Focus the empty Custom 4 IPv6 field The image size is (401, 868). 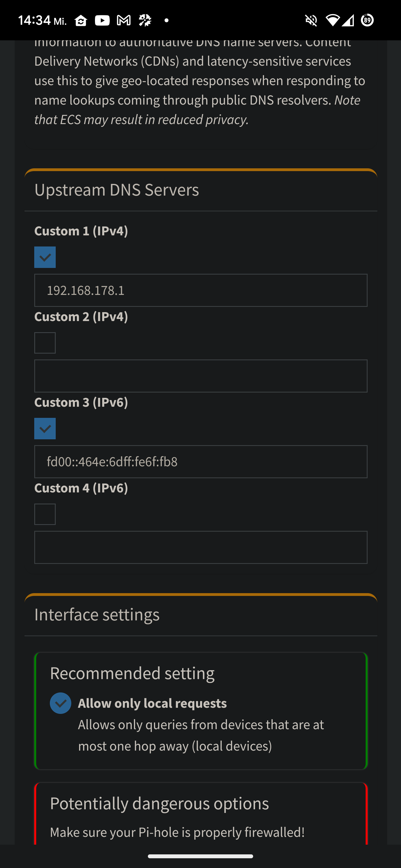coord(201,547)
